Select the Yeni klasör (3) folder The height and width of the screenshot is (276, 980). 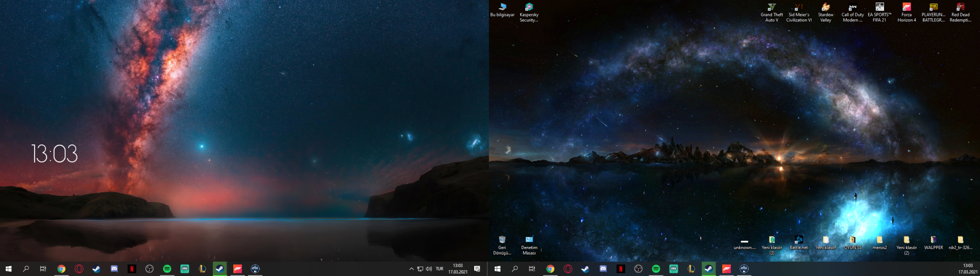click(772, 245)
